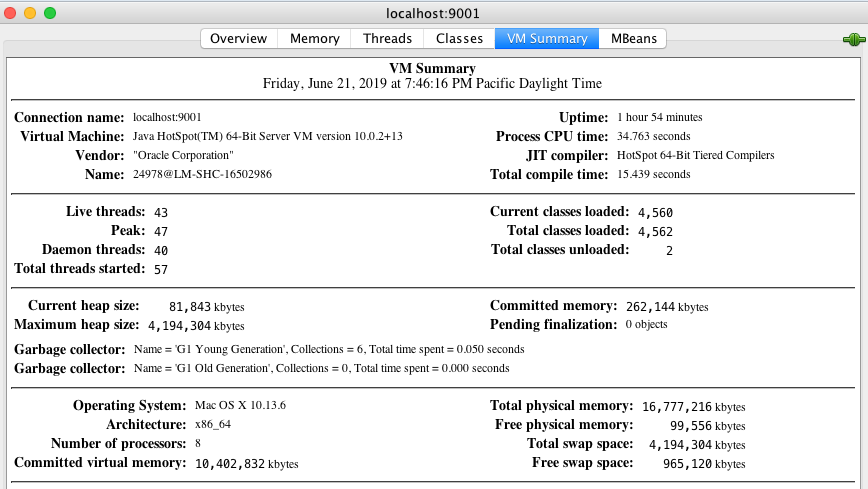868x489 pixels.
Task: Switch to the Overview tab
Action: pos(239,39)
